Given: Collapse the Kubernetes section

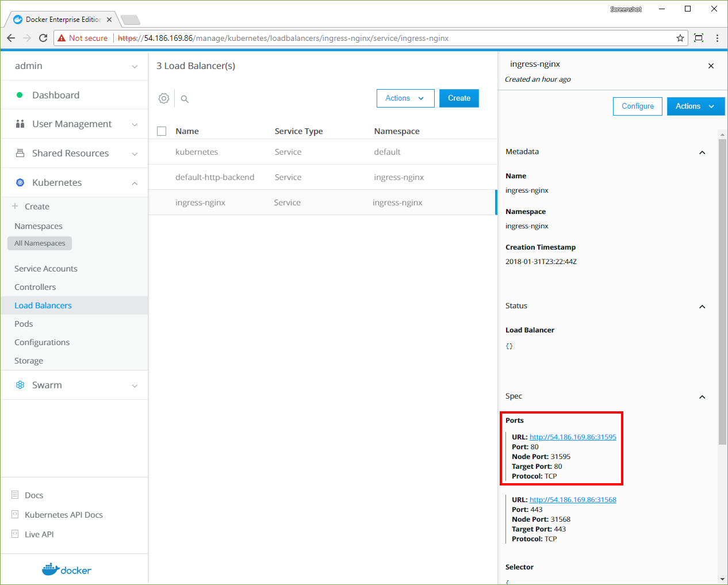Looking at the screenshot, I should click(x=135, y=183).
